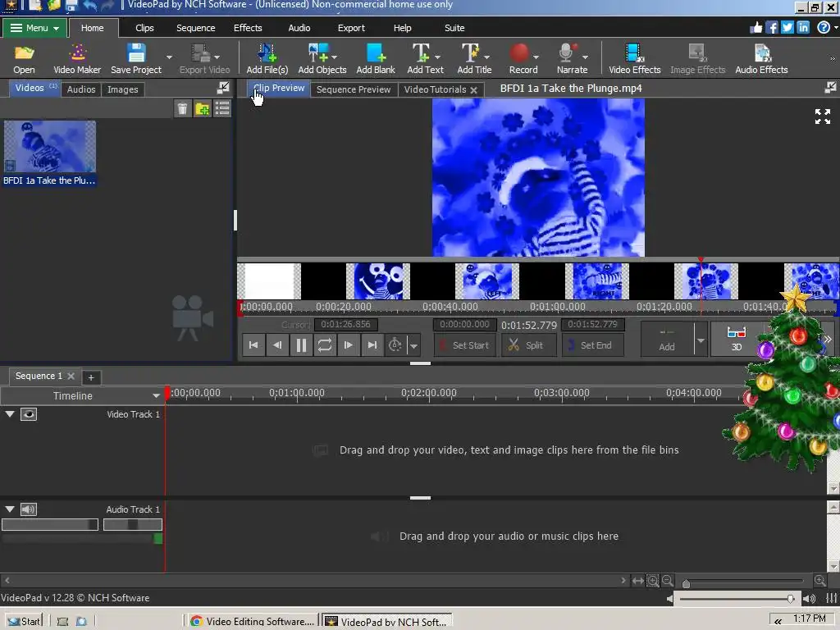Toggle loop playback
Image resolution: width=840 pixels, height=630 pixels.
(x=325, y=345)
